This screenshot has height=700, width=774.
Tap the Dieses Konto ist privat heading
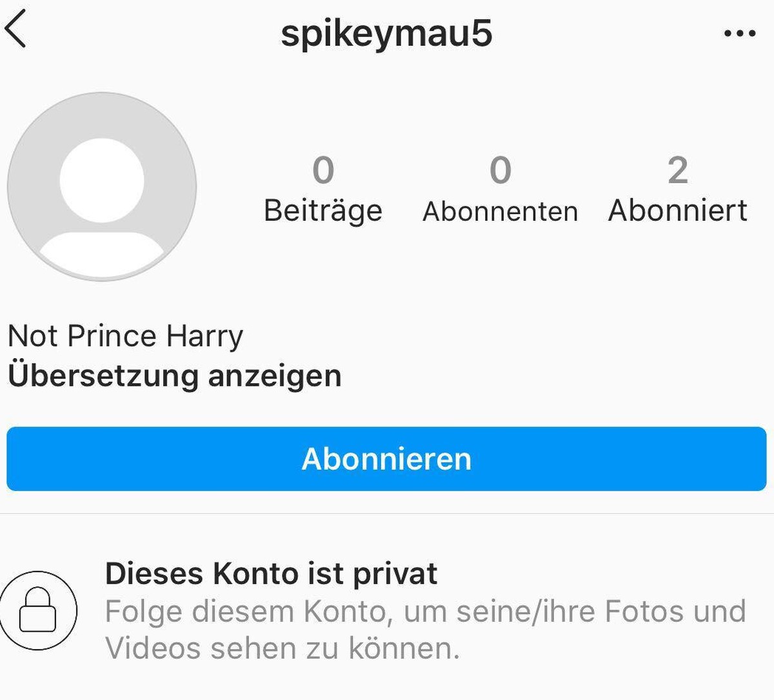pos(271,574)
